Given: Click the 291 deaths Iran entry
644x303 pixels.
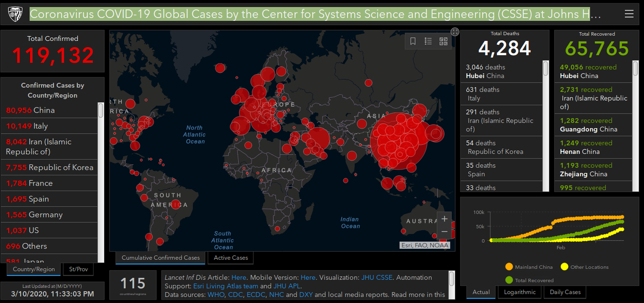Looking at the screenshot, I should click(502, 121).
